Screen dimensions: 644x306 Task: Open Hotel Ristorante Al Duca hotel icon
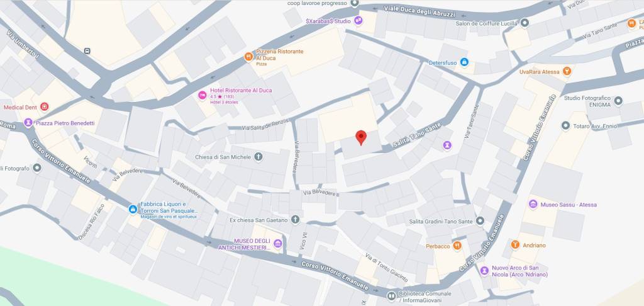click(x=203, y=95)
